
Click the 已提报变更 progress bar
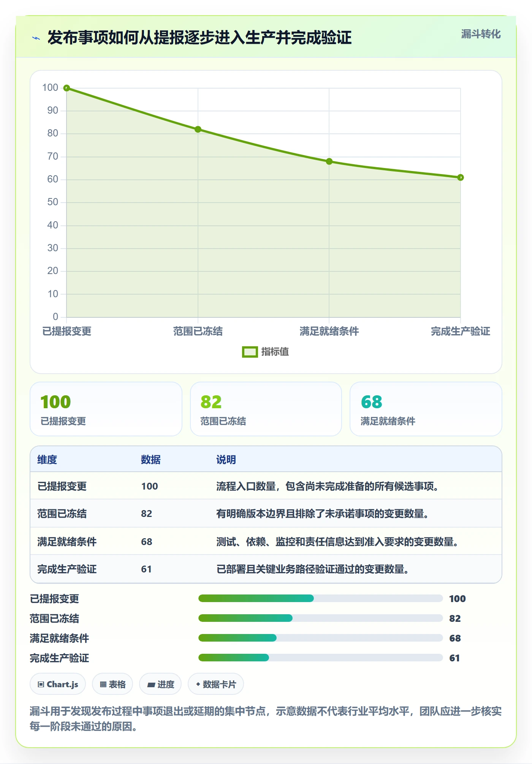click(x=321, y=598)
